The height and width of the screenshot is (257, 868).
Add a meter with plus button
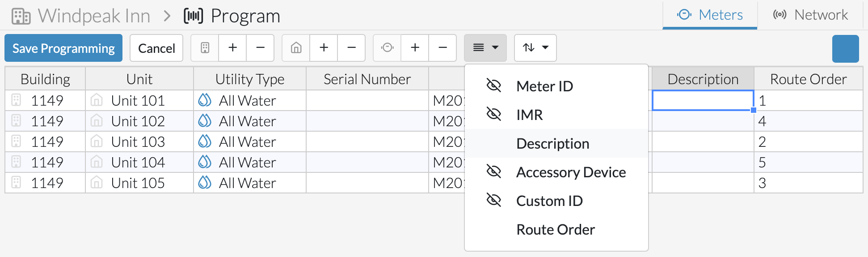(x=415, y=48)
